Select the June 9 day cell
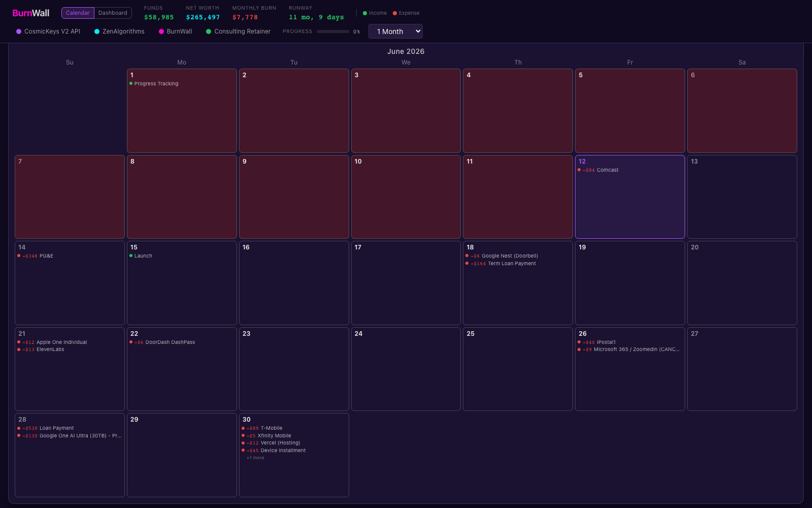This screenshot has height=508, width=812. click(294, 197)
